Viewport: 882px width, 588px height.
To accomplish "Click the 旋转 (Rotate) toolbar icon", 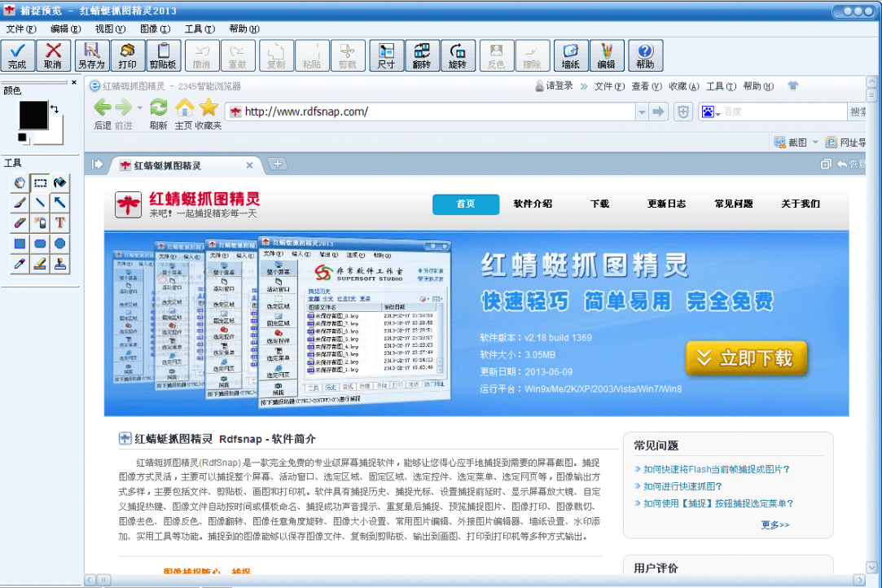I will pos(458,55).
